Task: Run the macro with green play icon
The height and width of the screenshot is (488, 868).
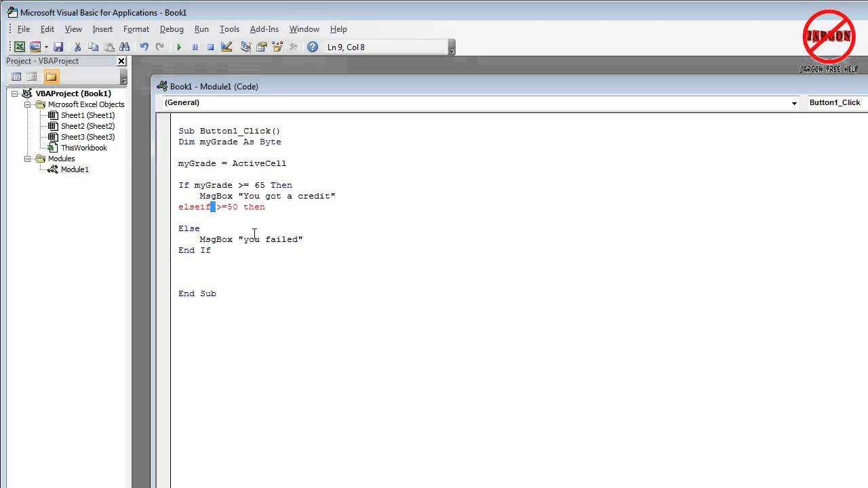Action: [179, 47]
